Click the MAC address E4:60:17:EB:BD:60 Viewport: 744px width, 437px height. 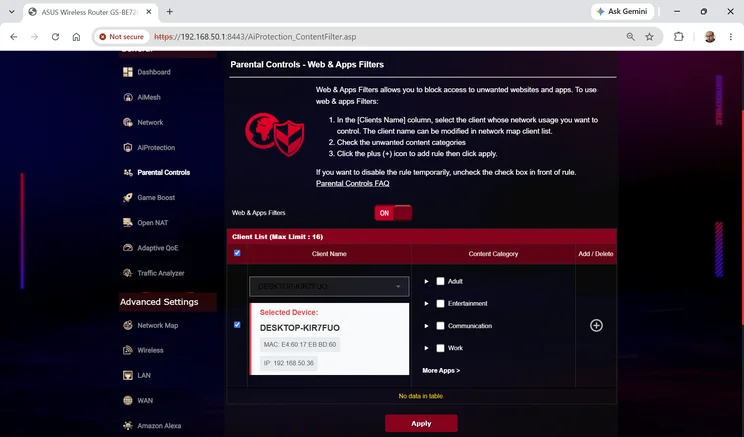(300, 344)
